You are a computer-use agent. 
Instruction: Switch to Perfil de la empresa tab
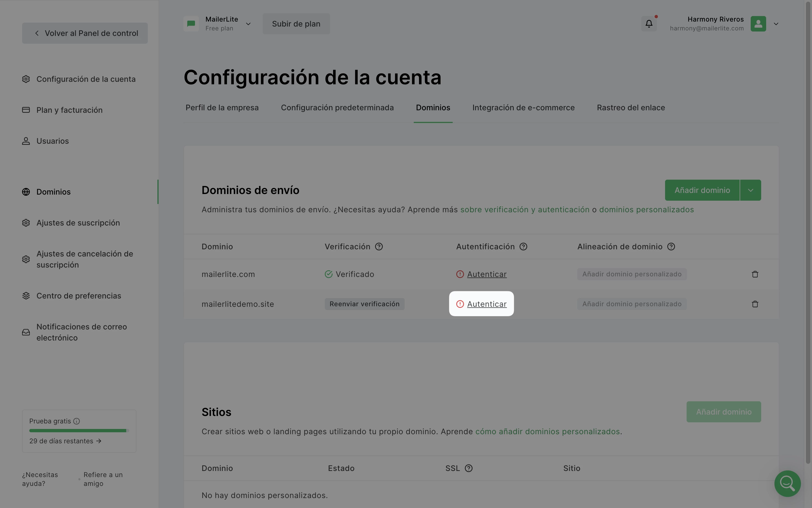tap(222, 108)
